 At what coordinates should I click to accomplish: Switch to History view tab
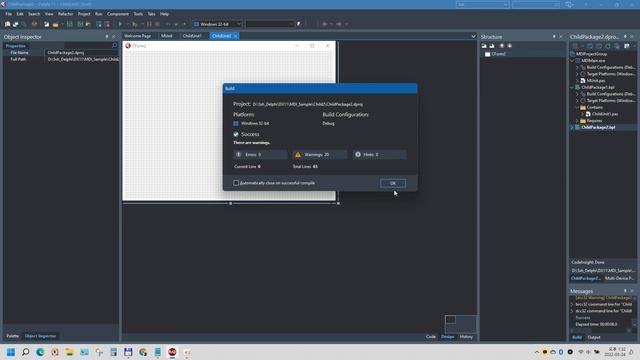point(466,337)
